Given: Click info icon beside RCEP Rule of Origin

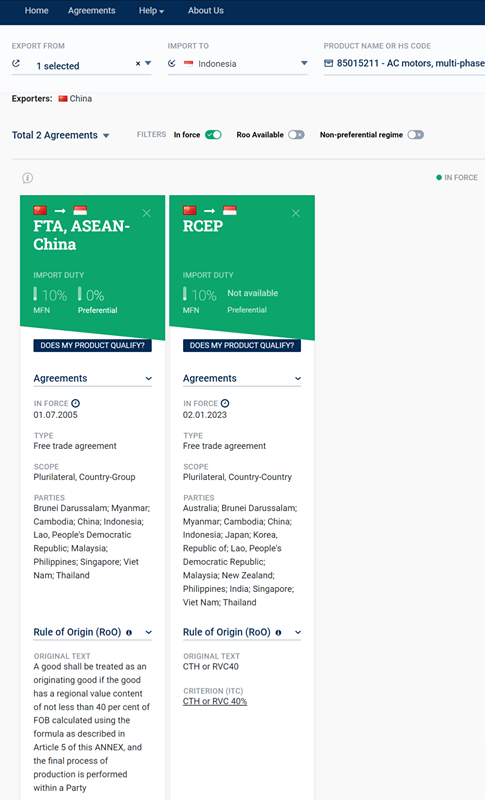Looking at the screenshot, I should click(278, 633).
